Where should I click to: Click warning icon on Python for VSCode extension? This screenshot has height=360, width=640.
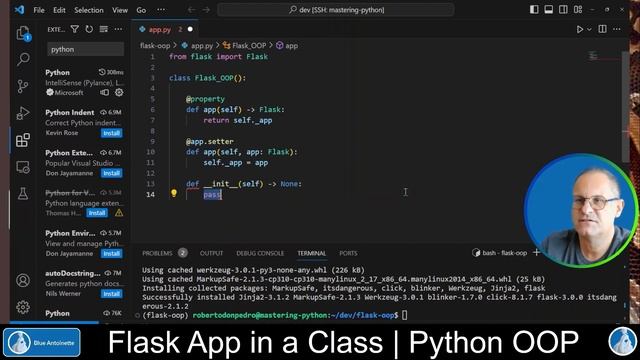119,213
